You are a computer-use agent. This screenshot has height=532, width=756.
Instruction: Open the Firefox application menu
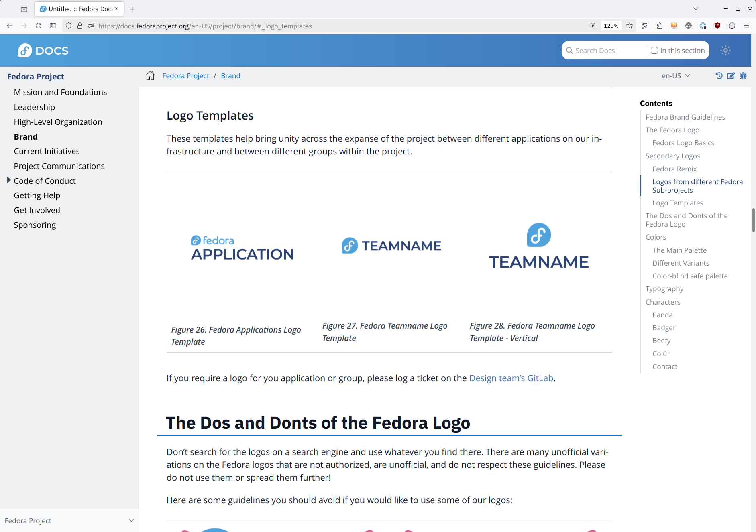[746, 26]
